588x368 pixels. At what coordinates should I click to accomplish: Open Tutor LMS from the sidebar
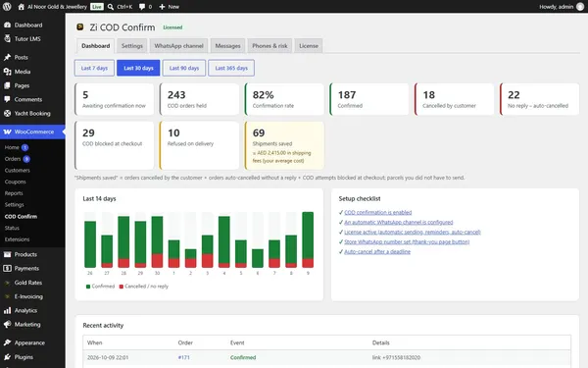click(x=27, y=38)
